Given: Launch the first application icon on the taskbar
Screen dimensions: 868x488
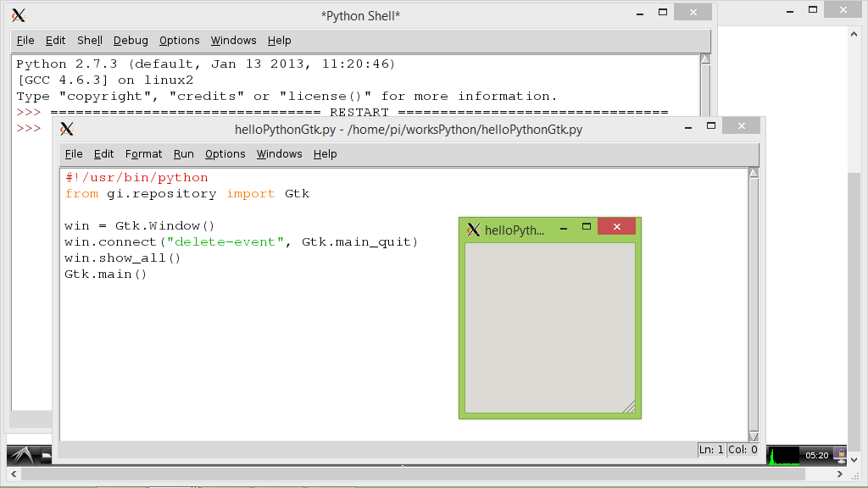Looking at the screenshot, I should (x=23, y=455).
